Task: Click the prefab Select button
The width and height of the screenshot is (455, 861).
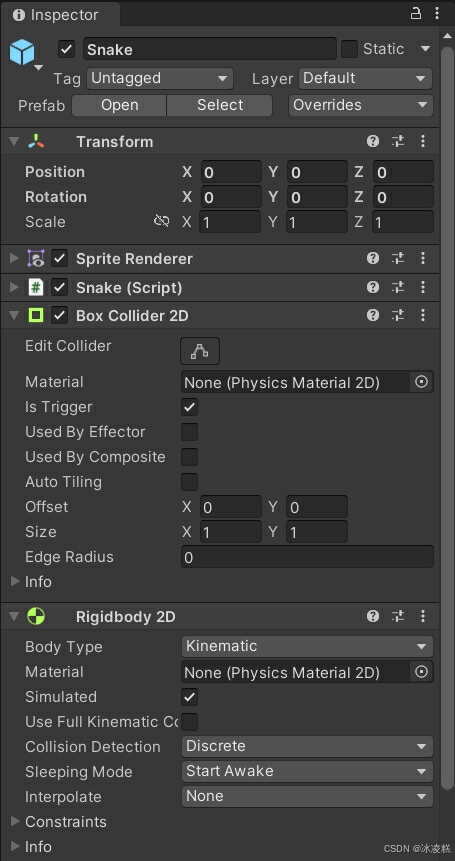Action: [220, 105]
